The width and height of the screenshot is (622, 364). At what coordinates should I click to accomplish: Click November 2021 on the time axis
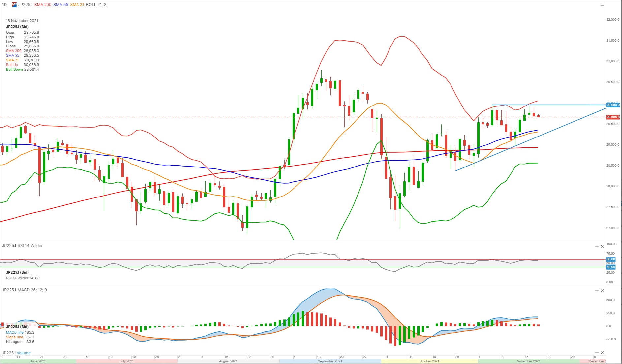tap(528, 361)
